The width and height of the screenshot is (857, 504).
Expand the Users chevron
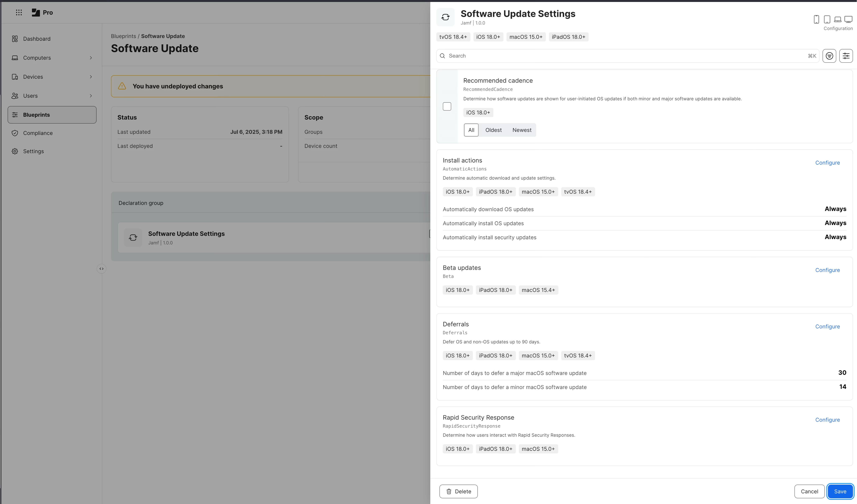click(91, 96)
